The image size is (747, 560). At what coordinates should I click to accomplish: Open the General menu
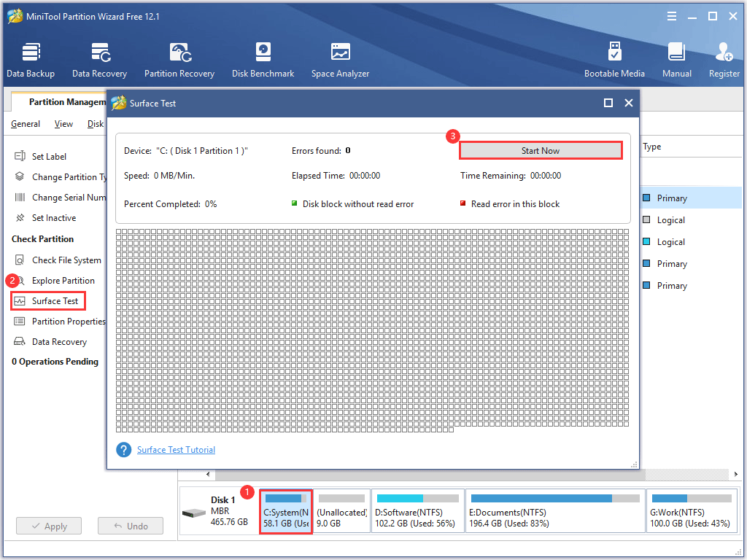pos(26,124)
